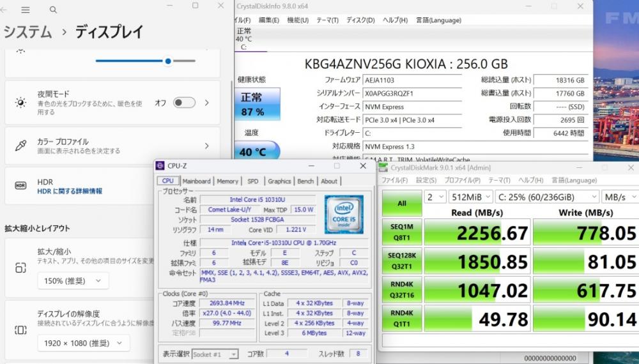The height and width of the screenshot is (364, 639).
Task: Switch to the About tab in CPU-Z
Action: (x=329, y=181)
